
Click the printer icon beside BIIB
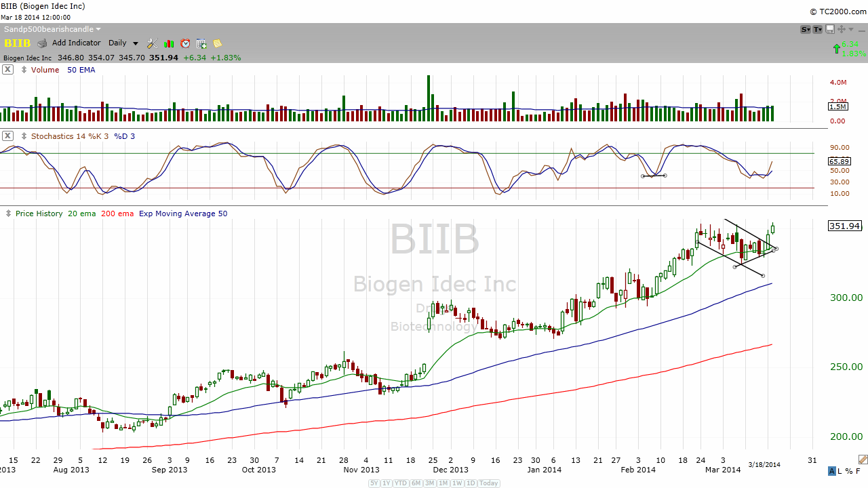click(x=42, y=43)
